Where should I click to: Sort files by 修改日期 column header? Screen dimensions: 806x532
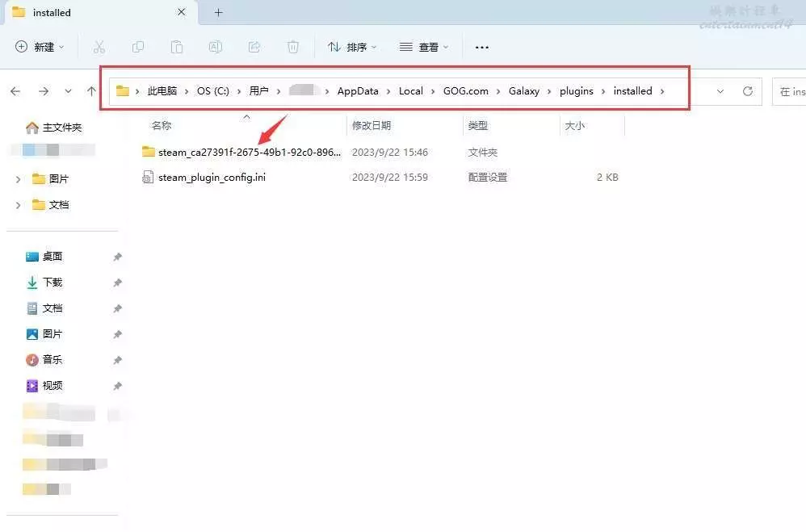[372, 126]
